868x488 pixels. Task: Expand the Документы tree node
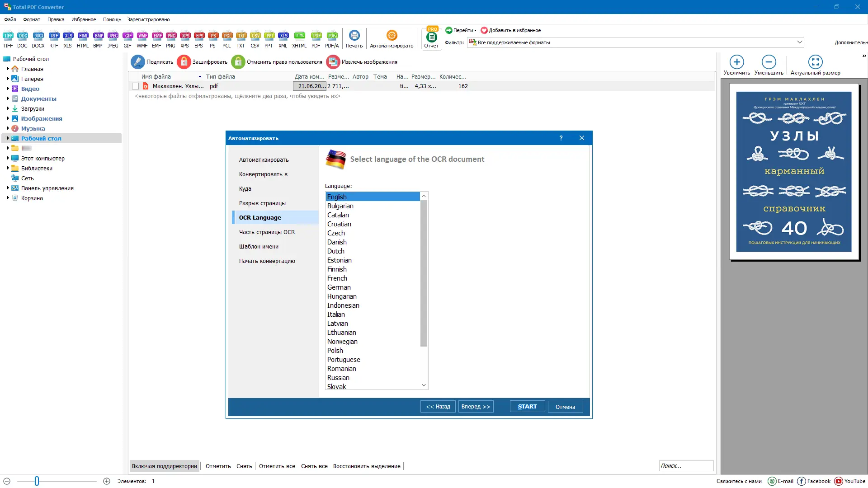click(8, 99)
